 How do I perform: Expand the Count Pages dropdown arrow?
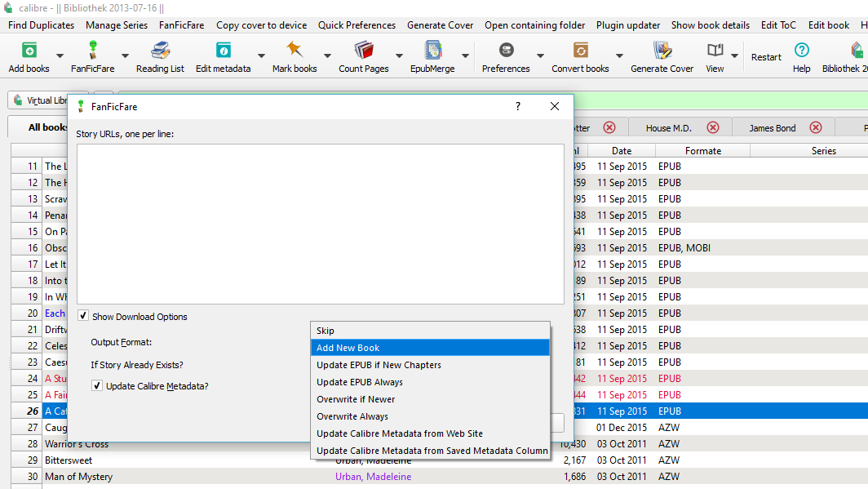click(x=399, y=56)
